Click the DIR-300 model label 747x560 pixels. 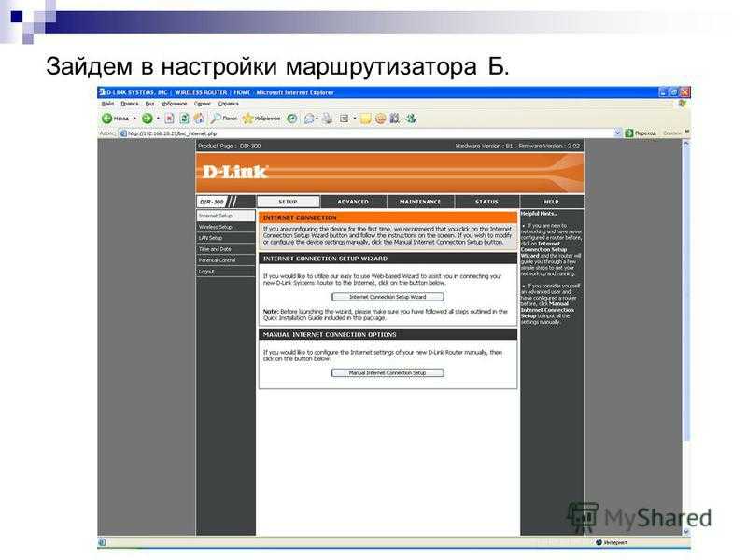pyautogui.click(x=212, y=202)
